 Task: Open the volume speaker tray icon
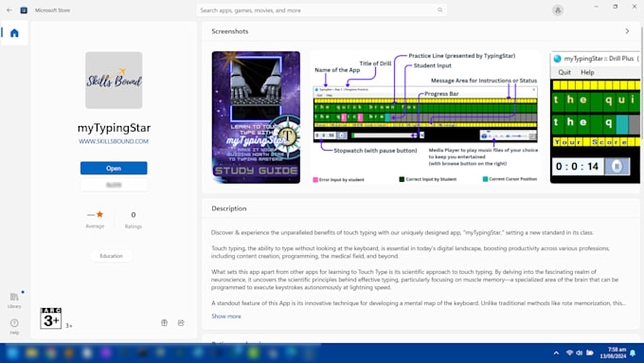(x=579, y=353)
